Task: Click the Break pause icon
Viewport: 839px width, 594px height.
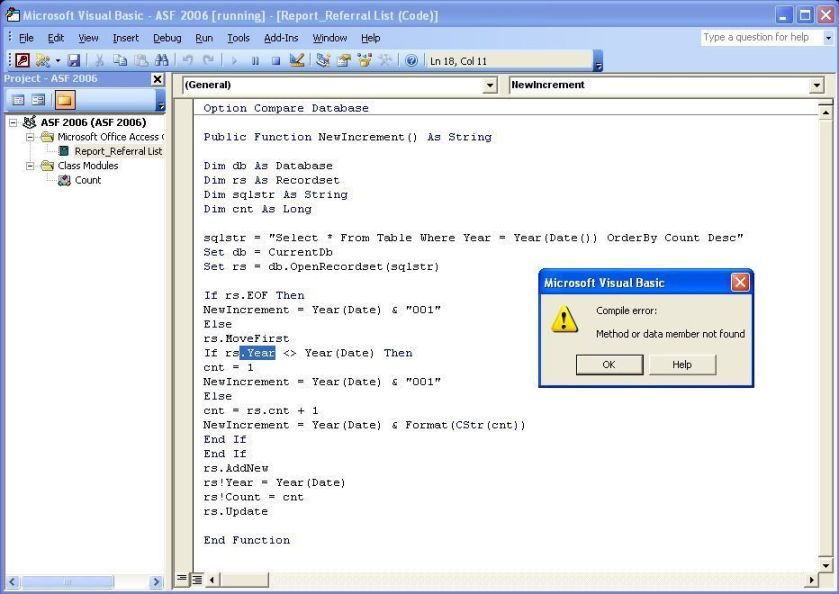Action: [x=255, y=60]
